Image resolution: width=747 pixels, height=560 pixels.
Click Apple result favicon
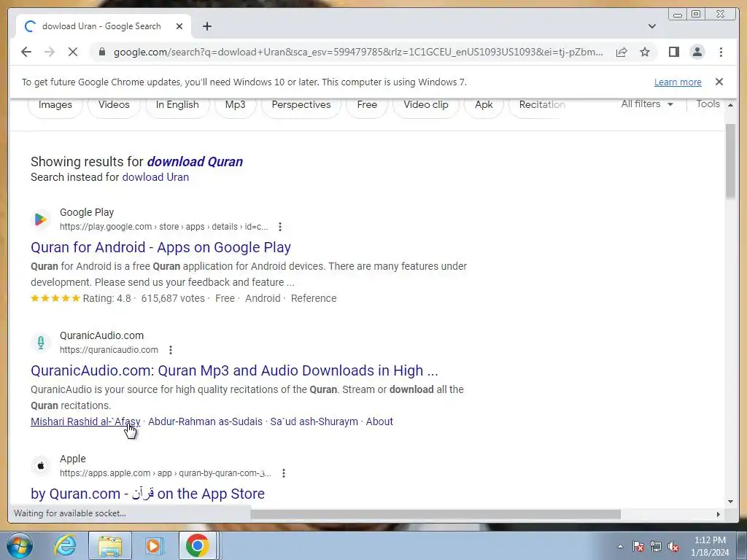[41, 466]
